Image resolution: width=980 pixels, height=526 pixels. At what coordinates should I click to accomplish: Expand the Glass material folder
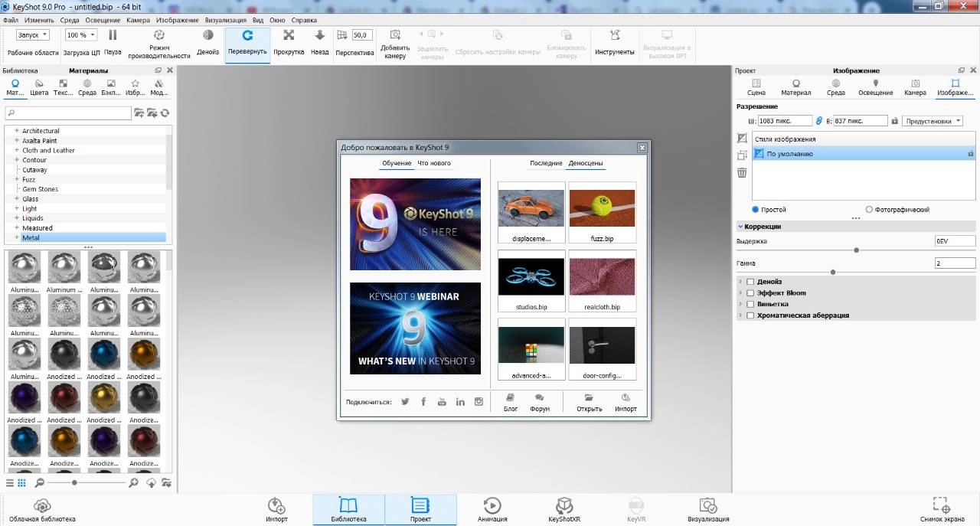(x=17, y=199)
